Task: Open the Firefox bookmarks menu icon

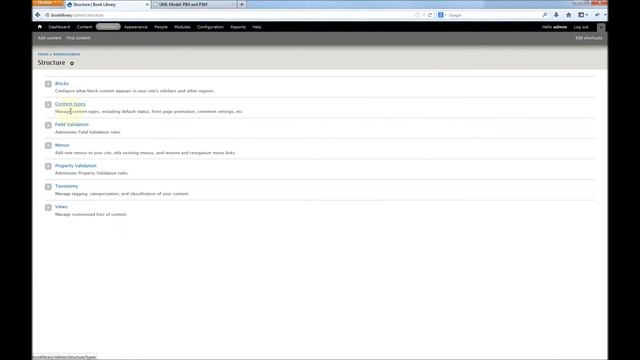Action: pyautogui.click(x=583, y=15)
